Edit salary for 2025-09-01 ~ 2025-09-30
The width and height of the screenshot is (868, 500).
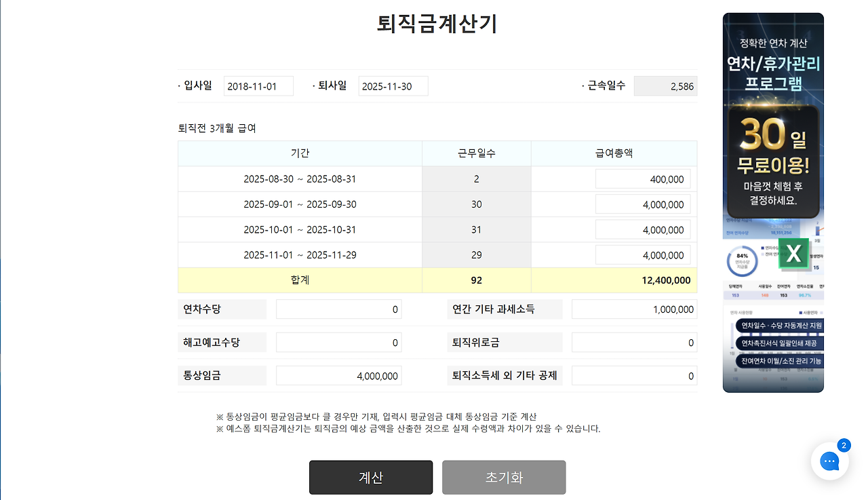(x=643, y=204)
